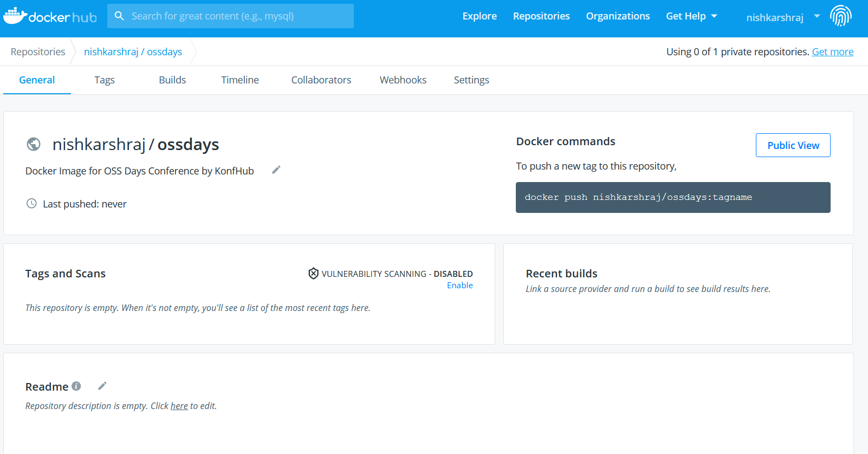This screenshot has width=868, height=454.
Task: Click 'Using 0 of 1 private repositories' text
Action: [738, 52]
